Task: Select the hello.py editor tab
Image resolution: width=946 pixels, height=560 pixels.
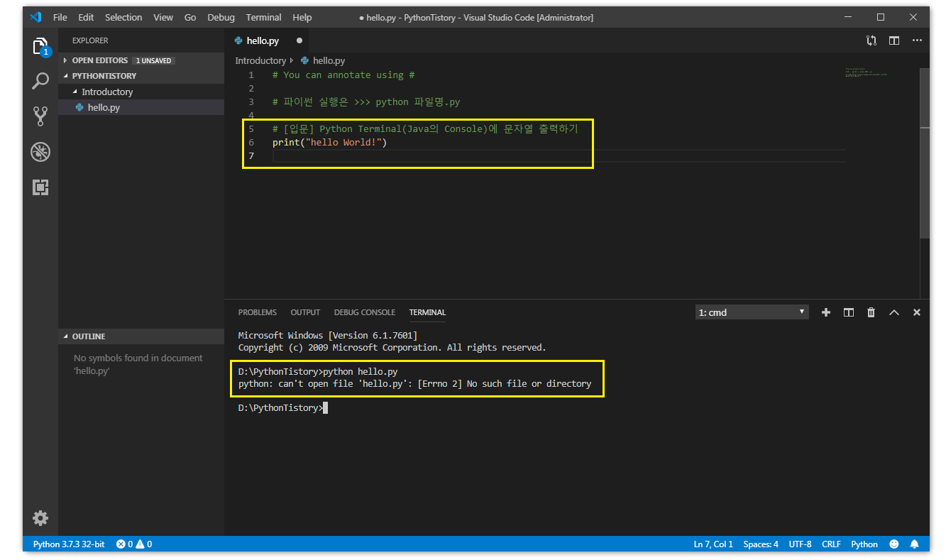Action: 268,40
